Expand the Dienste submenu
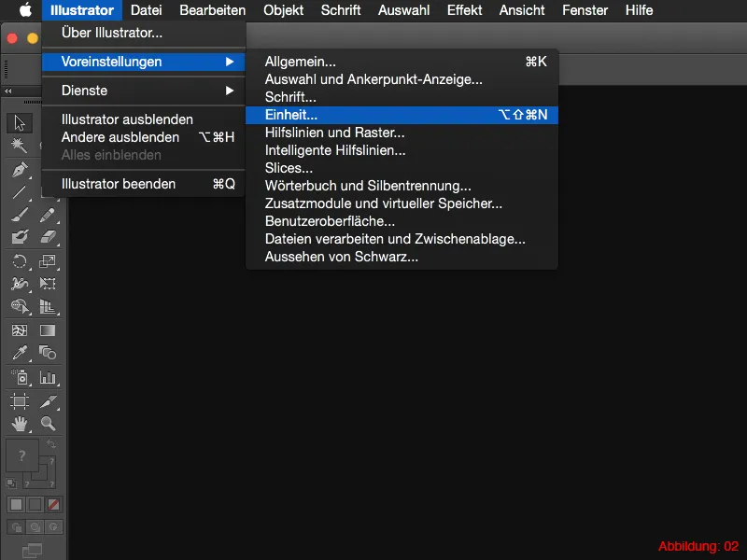This screenshot has width=747, height=560. tap(144, 91)
